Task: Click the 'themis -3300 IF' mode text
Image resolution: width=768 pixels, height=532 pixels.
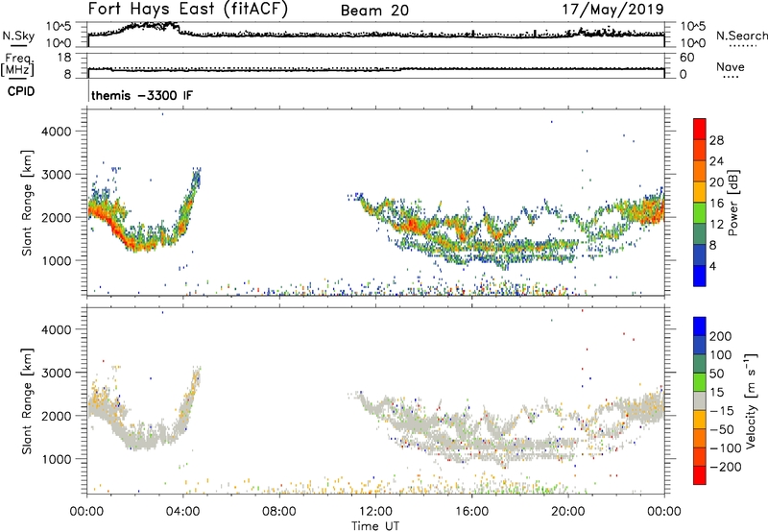Action: click(142, 95)
